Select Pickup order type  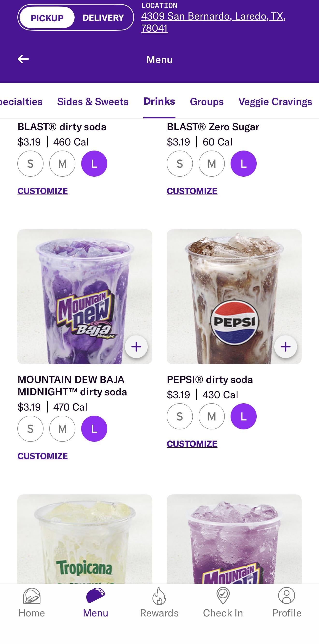(47, 18)
